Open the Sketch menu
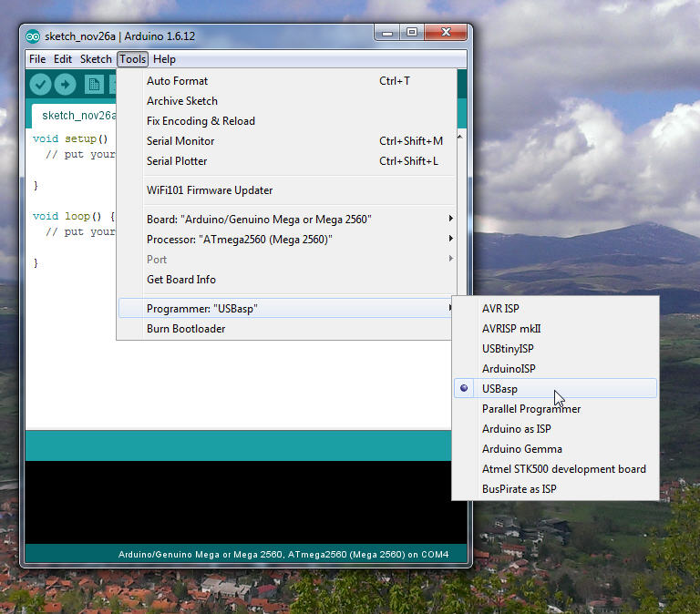This screenshot has width=700, height=614. (x=96, y=59)
